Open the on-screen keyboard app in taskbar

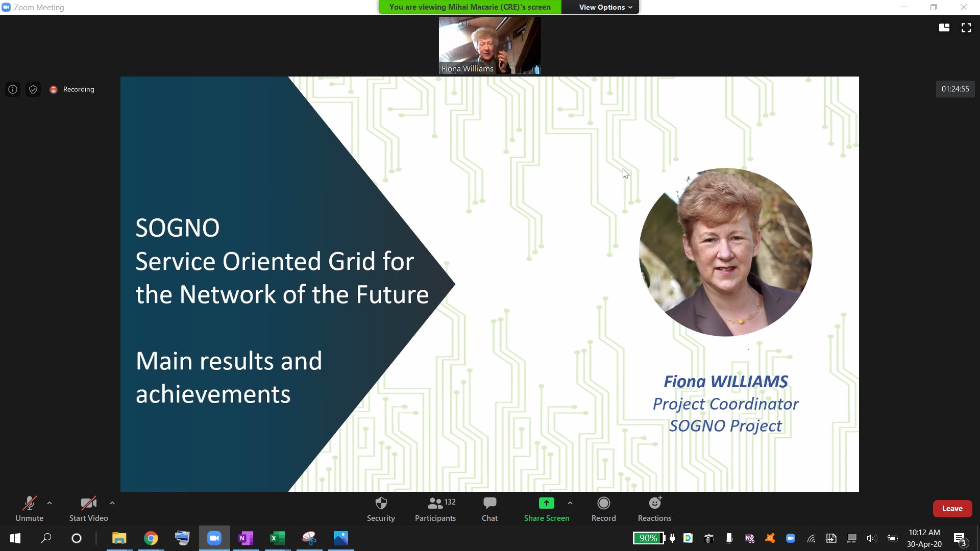[182, 538]
